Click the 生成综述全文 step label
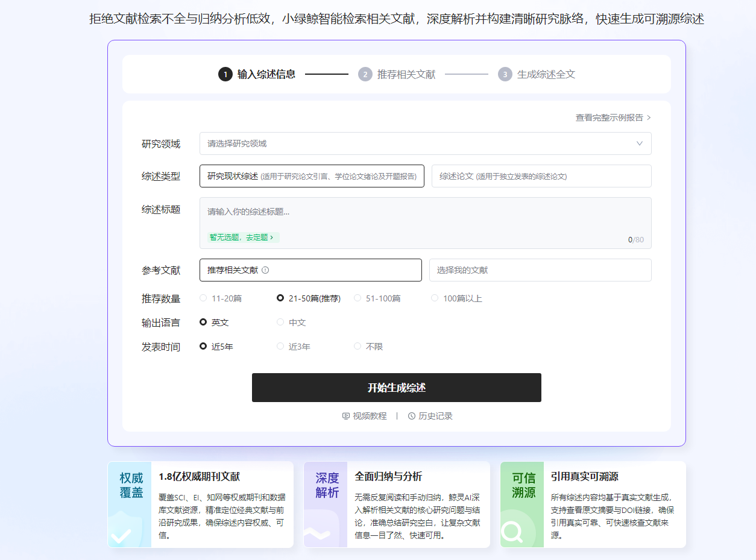The width and height of the screenshot is (756, 560). click(546, 74)
